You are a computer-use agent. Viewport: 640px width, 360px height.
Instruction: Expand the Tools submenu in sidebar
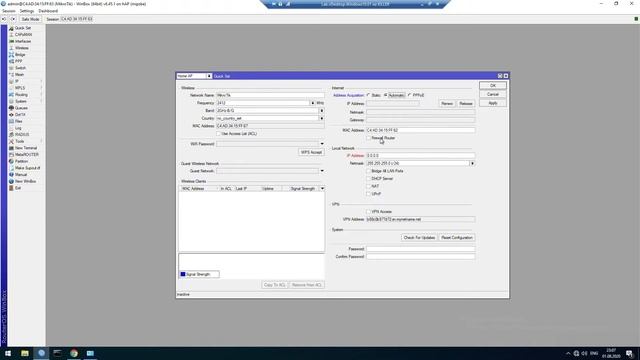click(42, 141)
